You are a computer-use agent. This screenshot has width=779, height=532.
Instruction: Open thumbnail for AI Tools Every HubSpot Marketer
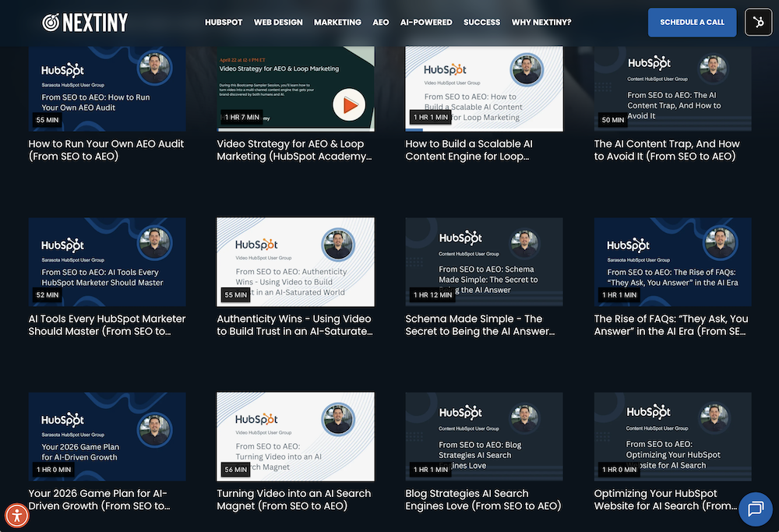(x=108, y=262)
